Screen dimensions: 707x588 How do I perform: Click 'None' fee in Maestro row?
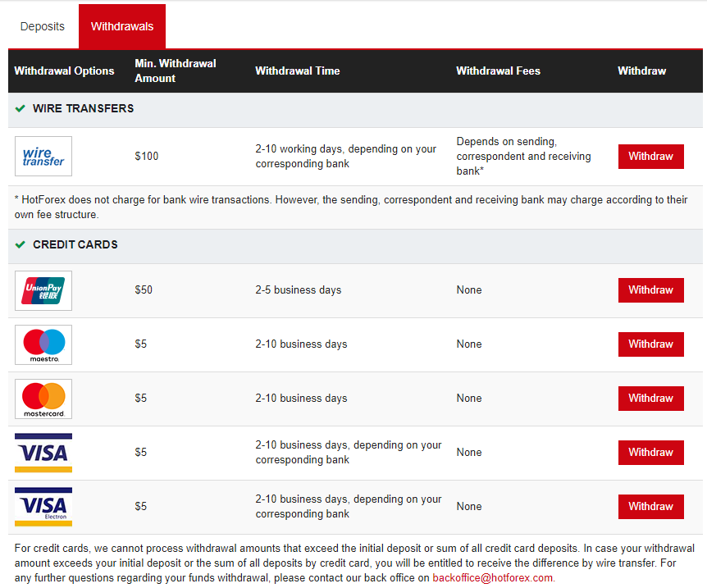pos(469,344)
